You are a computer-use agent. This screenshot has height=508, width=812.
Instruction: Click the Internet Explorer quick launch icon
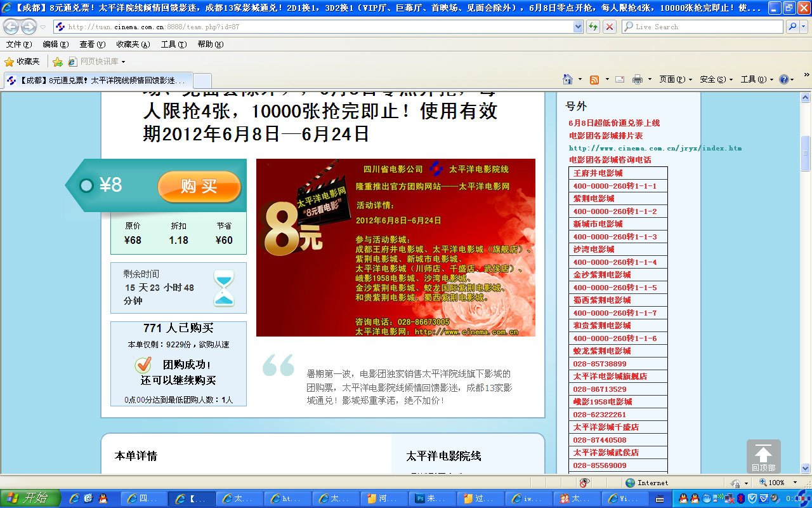point(74,498)
